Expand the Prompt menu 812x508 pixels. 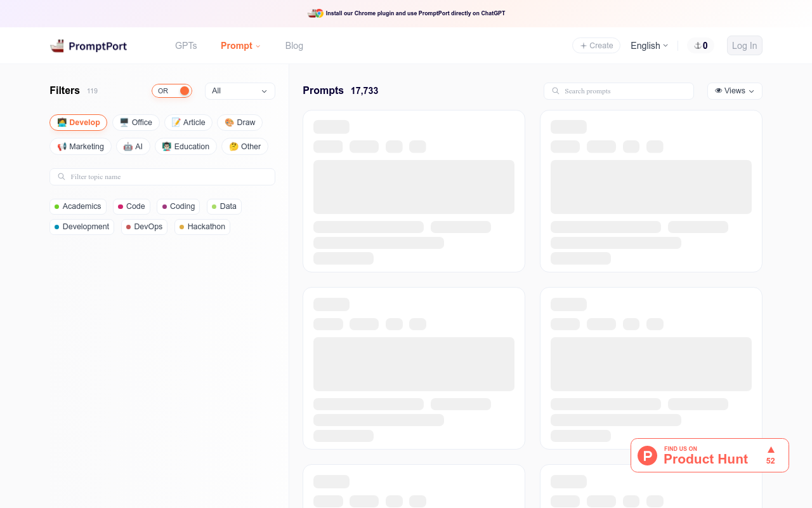pos(240,46)
